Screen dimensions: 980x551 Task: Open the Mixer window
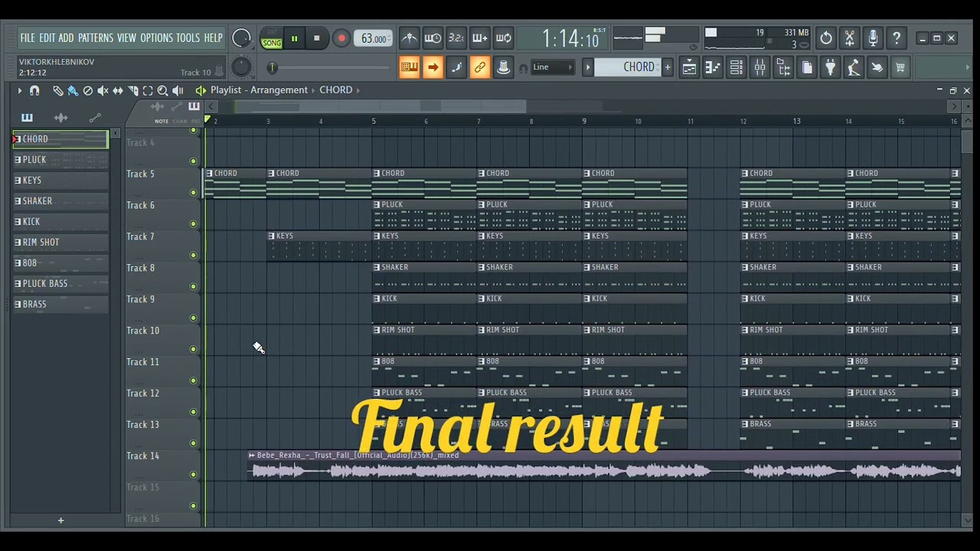coord(759,67)
